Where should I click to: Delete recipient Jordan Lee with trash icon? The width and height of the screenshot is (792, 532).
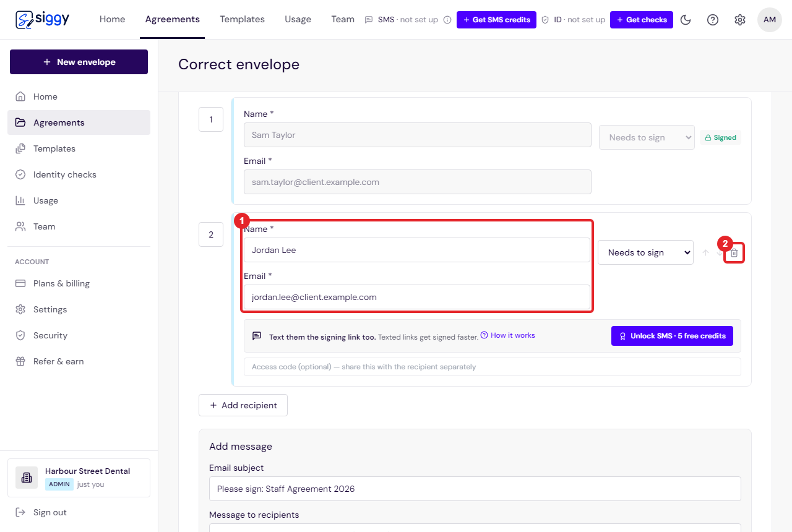click(734, 253)
